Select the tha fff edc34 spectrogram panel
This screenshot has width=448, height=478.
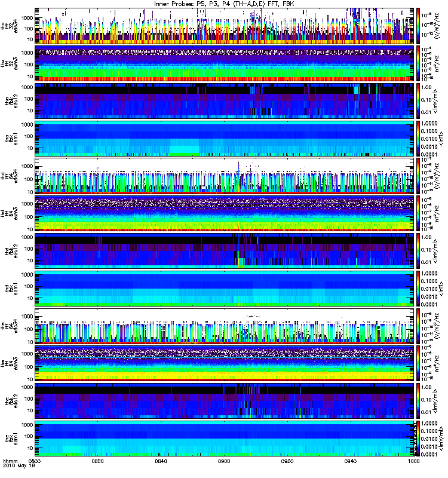[225, 26]
